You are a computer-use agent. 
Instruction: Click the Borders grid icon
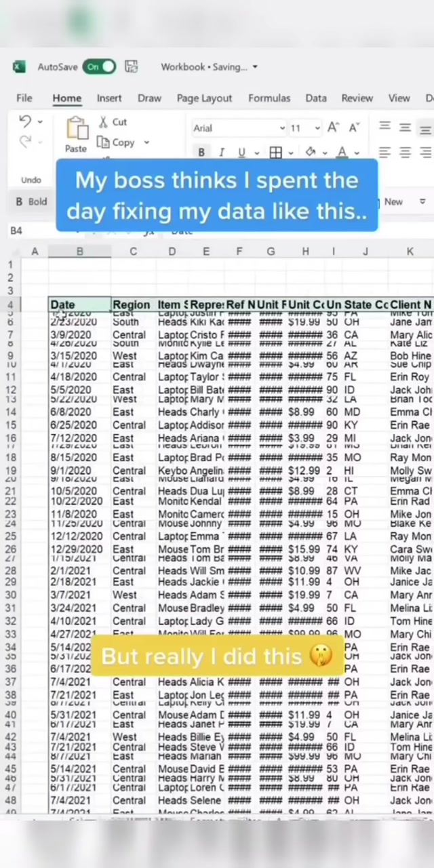[x=275, y=153]
